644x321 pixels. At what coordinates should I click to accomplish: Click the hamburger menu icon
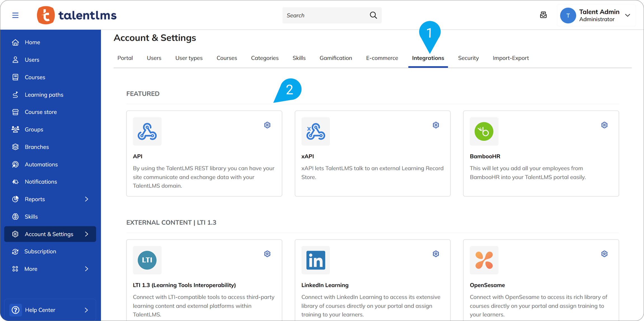tap(15, 15)
